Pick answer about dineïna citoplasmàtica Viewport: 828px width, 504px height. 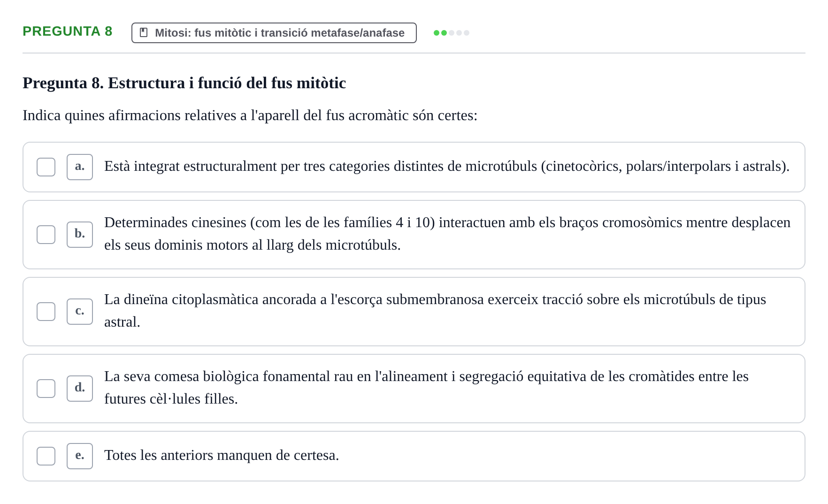(414, 312)
